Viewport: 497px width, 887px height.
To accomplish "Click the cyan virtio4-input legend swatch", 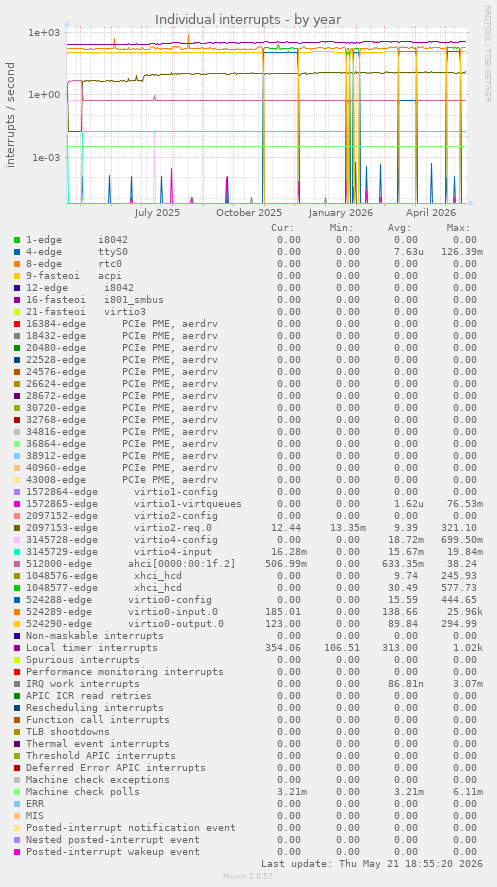I will point(17,552).
